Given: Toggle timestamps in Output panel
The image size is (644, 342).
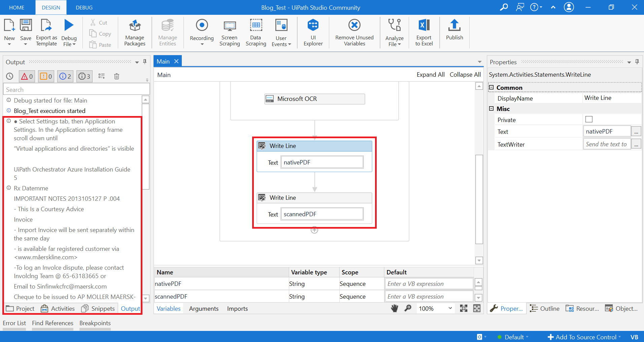Looking at the screenshot, I should point(10,76).
